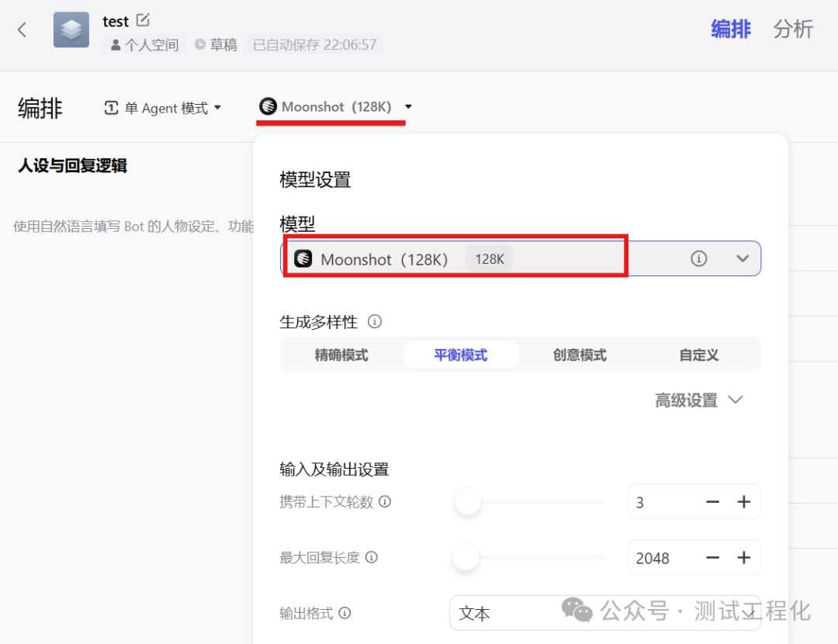The width and height of the screenshot is (838, 644).
Task: Click the 人设与回复逻辑 heading
Action: (72, 166)
